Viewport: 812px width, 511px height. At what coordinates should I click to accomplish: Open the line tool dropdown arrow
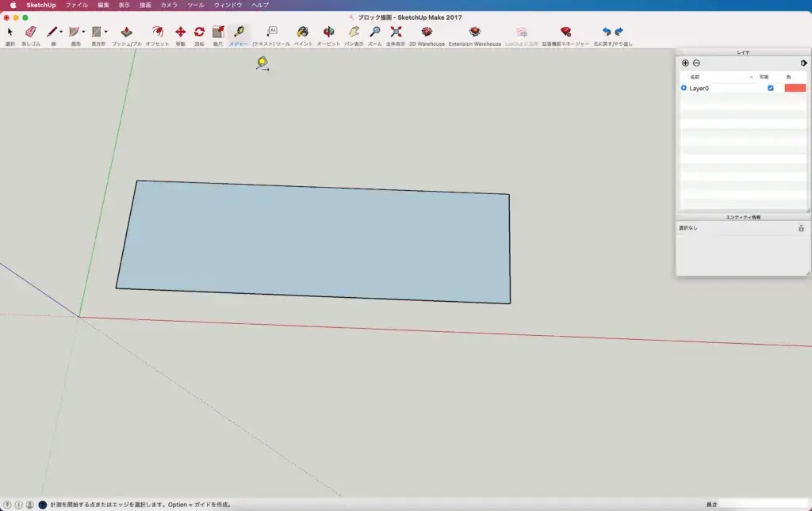61,32
